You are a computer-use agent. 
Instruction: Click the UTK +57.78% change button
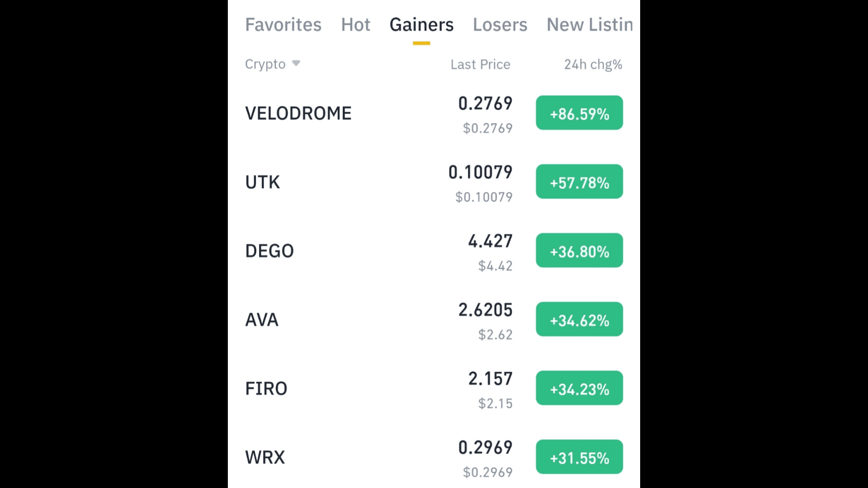coord(579,181)
